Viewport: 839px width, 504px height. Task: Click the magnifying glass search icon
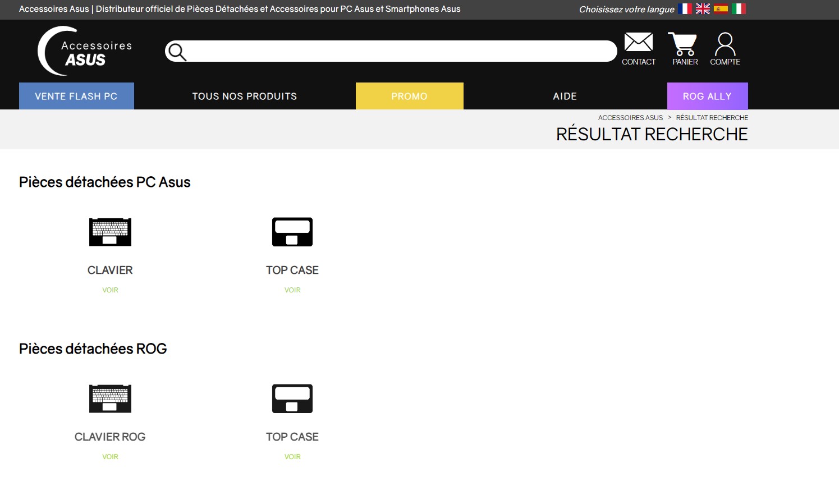point(177,52)
